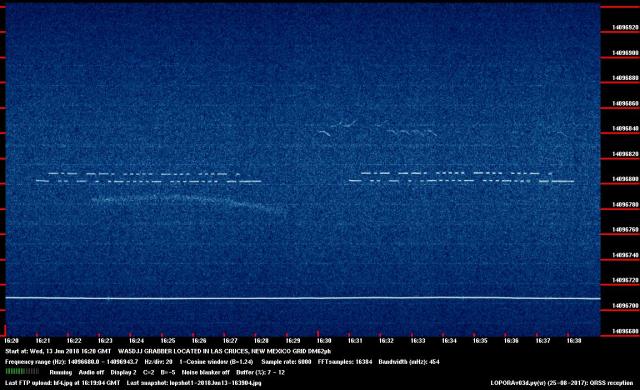Click the 14096840 frequency scale label
The height and width of the screenshot is (390, 640).
[x=625, y=129]
